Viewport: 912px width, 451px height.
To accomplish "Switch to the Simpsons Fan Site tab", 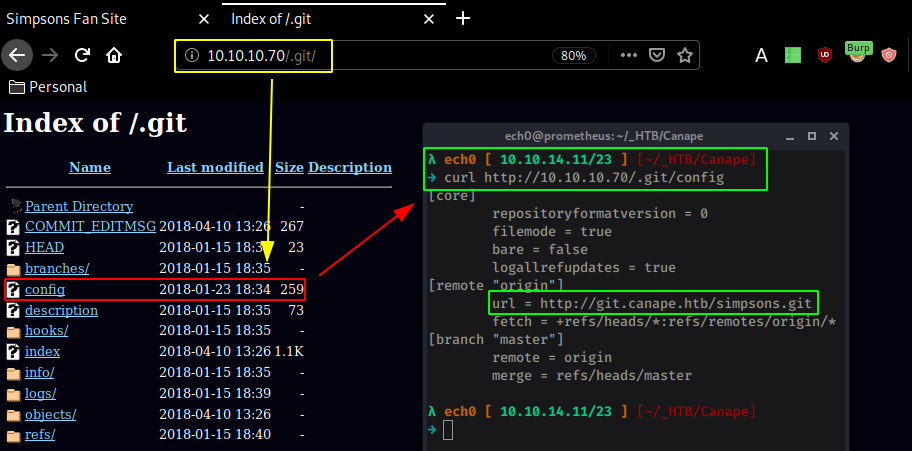I will (x=66, y=19).
